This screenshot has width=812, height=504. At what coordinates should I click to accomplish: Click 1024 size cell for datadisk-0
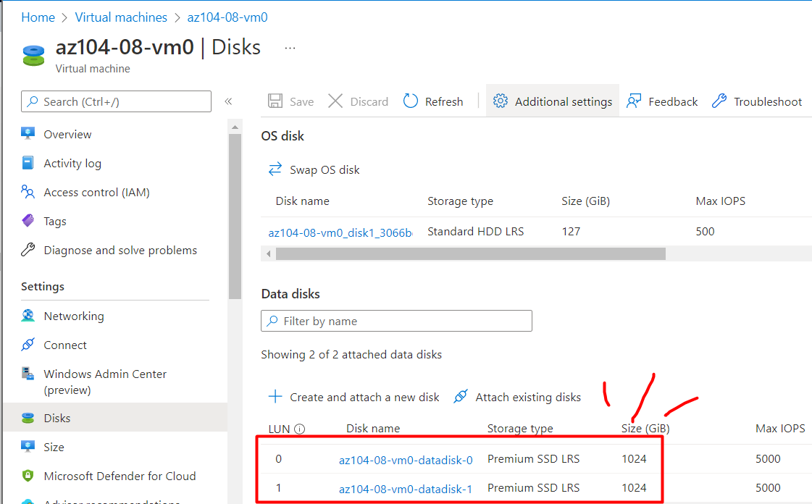pyautogui.click(x=634, y=459)
